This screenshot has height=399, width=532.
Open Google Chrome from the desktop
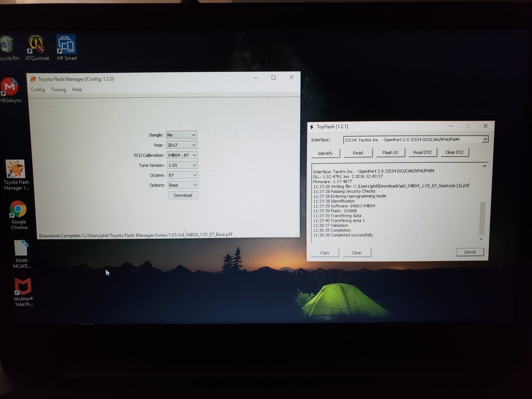tap(19, 215)
